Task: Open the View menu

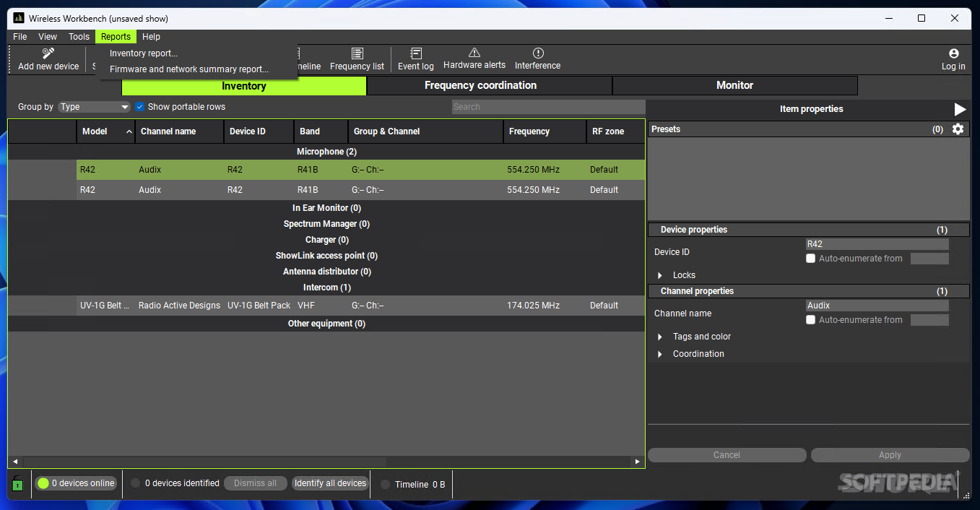Action: 48,37
